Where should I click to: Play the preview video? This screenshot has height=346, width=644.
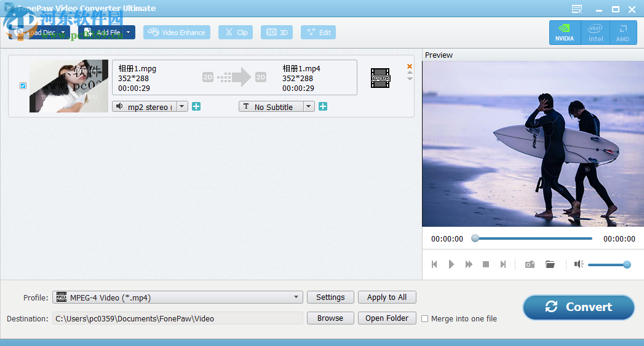coord(451,264)
